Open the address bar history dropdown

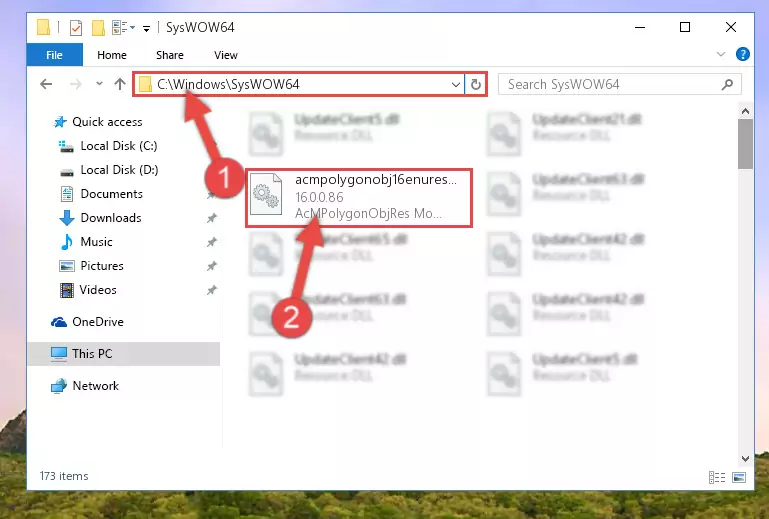pyautogui.click(x=456, y=84)
